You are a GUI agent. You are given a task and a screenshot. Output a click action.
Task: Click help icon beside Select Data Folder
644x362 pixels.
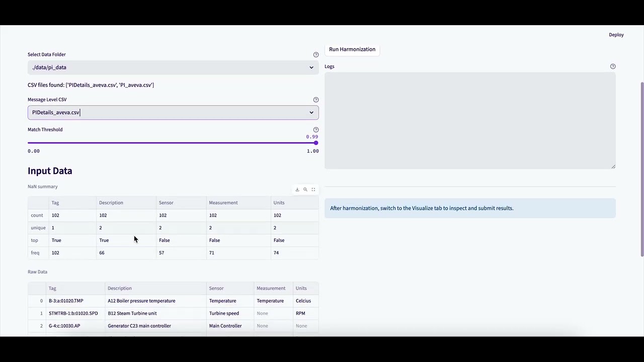[x=316, y=54]
